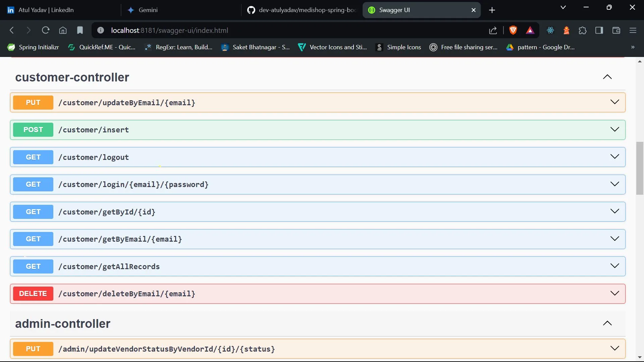This screenshot has height=362, width=644.
Task: Expand PUT /customer/updateByEmail/{email} chevron
Action: click(x=614, y=102)
